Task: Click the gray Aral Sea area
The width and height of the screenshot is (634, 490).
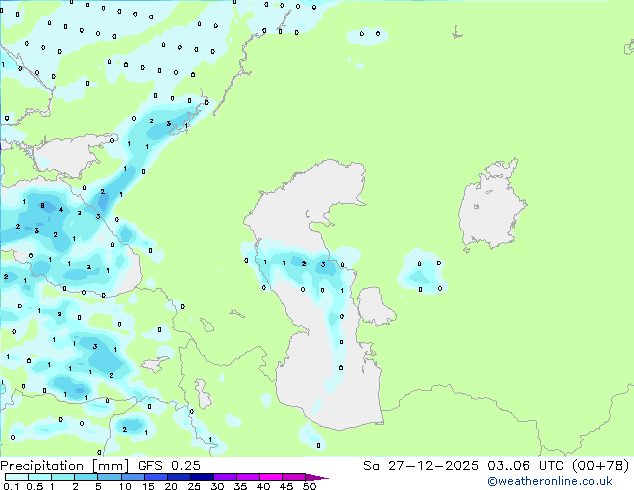Action: pyautogui.click(x=491, y=210)
